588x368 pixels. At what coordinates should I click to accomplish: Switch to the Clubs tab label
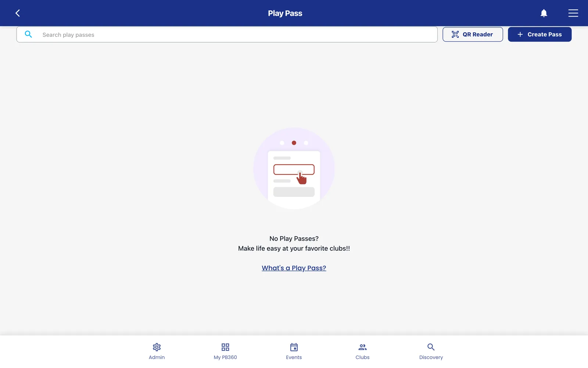[362, 357]
